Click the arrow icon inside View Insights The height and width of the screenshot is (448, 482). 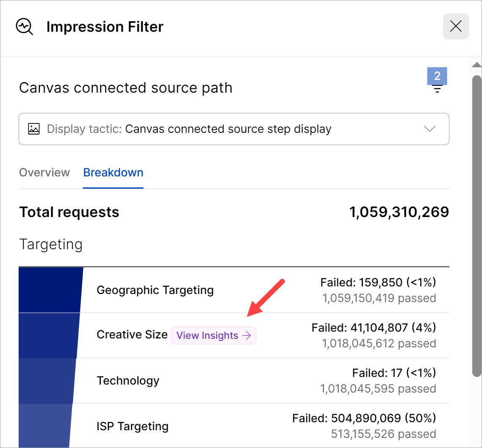point(246,335)
